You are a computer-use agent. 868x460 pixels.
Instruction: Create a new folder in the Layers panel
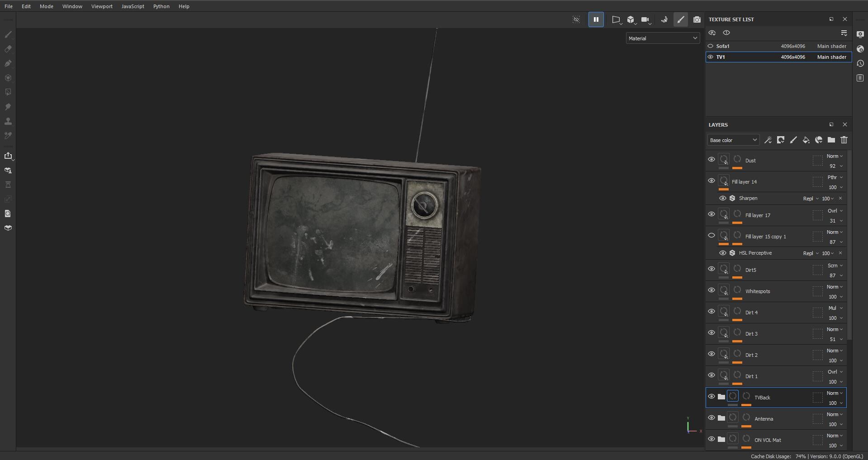[x=831, y=140]
